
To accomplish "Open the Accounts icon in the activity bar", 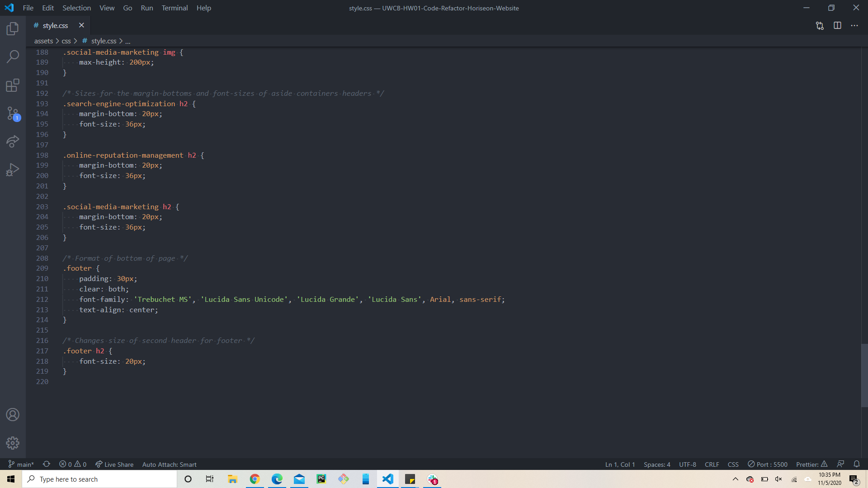I will pos(12,414).
